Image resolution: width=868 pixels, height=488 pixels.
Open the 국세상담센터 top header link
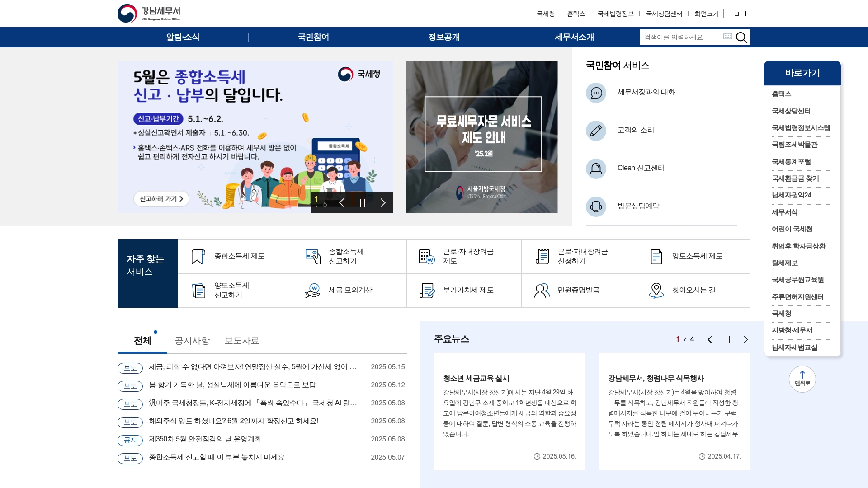pos(664,14)
